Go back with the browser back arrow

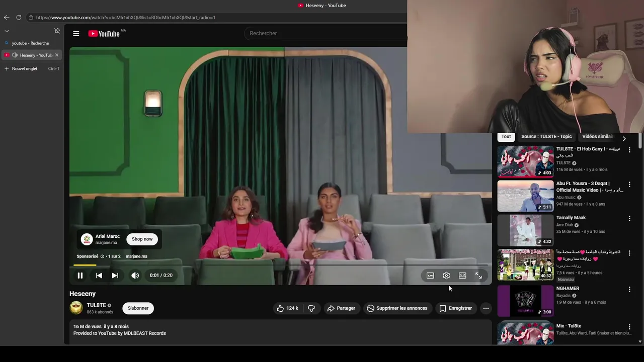tap(7, 17)
